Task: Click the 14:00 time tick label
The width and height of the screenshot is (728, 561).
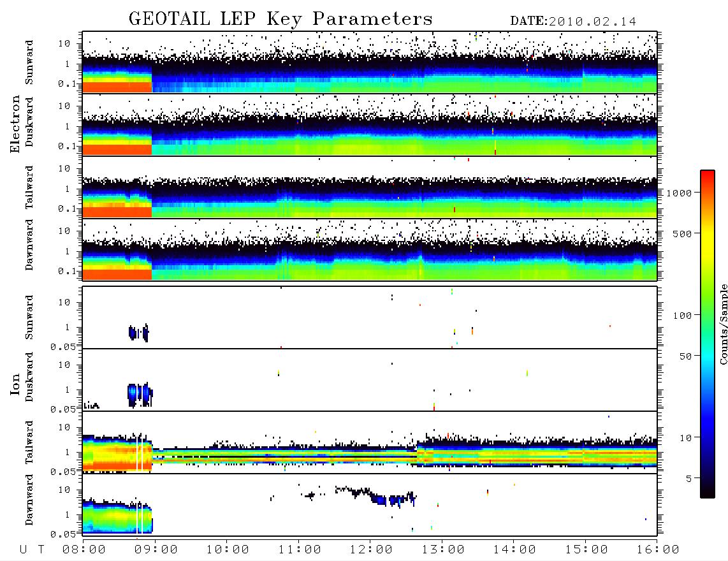Action: point(514,550)
